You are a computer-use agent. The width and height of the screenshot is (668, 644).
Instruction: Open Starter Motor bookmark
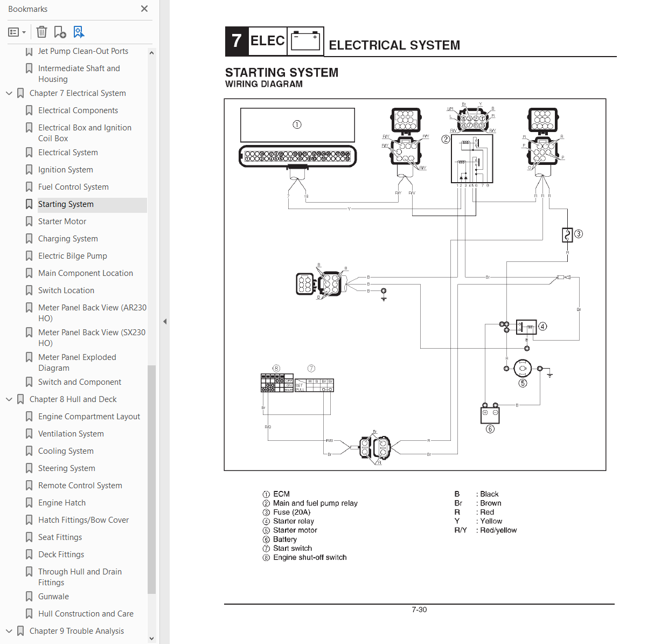click(x=62, y=221)
